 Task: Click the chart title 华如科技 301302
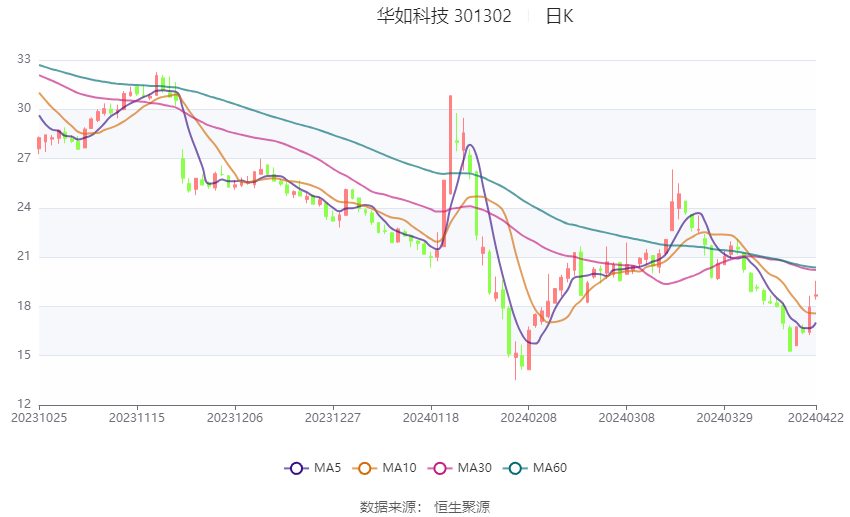point(444,16)
